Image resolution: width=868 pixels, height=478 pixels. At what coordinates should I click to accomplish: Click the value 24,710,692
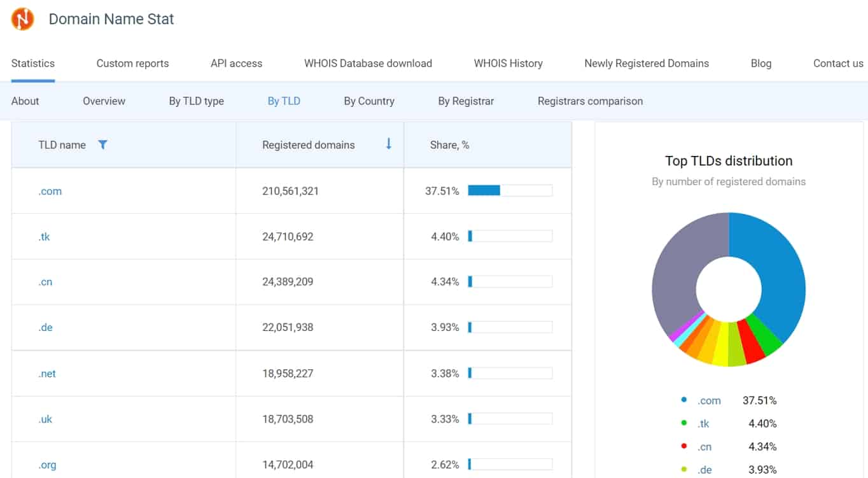(x=288, y=237)
